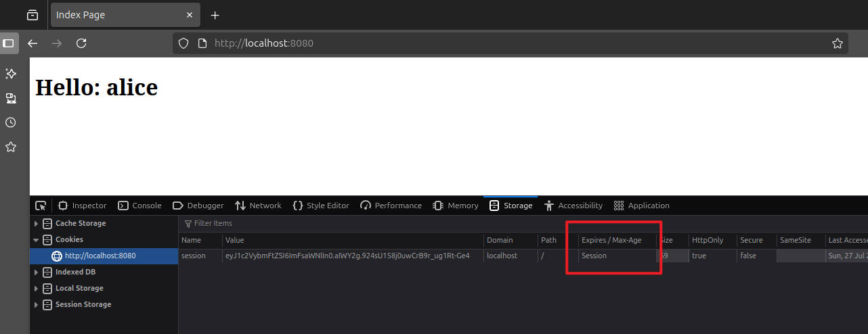The image size is (868, 334).
Task: Expand the Indexed DB tree node
Action: click(x=36, y=272)
